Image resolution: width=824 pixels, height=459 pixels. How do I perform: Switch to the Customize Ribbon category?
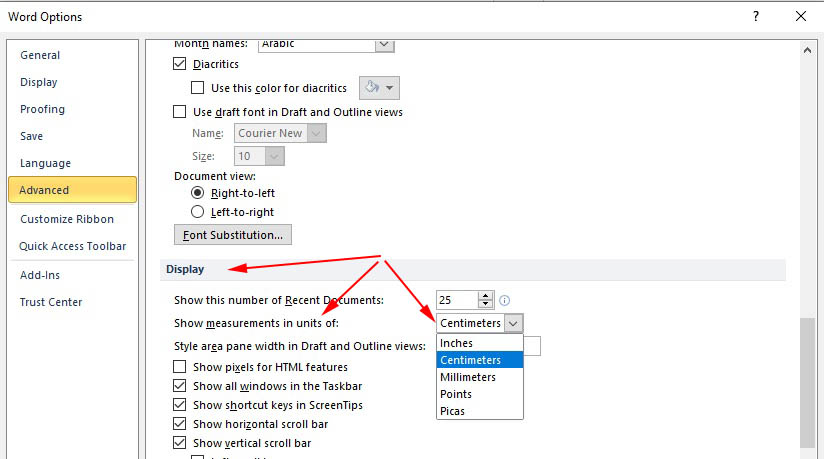point(67,219)
